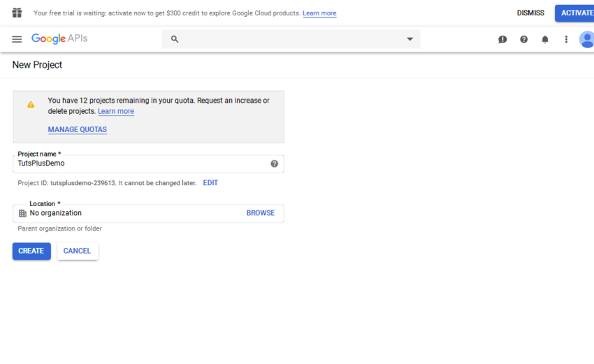
Task: Expand the search bar dropdown arrow
Action: click(410, 39)
